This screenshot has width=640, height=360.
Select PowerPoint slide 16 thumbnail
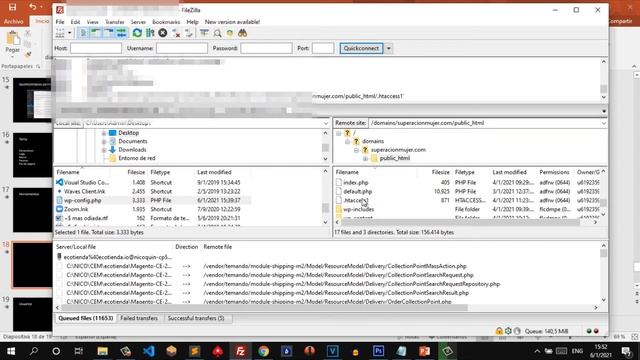click(32, 155)
